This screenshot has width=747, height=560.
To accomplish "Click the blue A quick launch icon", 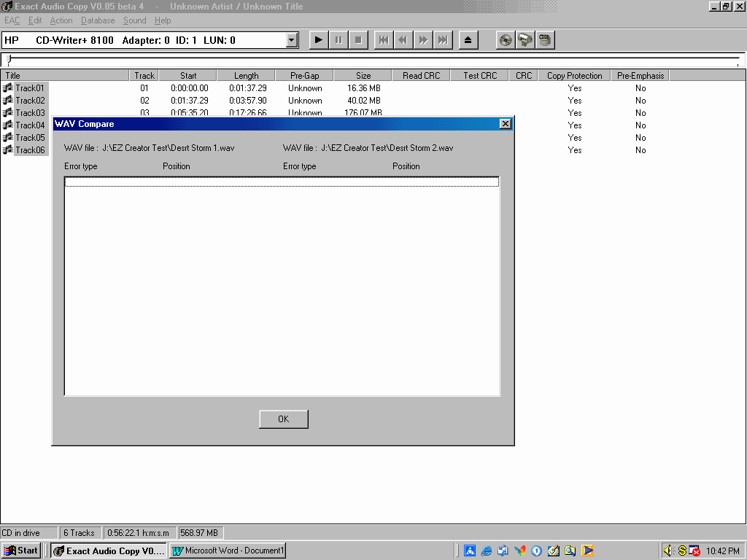I will tap(470, 551).
